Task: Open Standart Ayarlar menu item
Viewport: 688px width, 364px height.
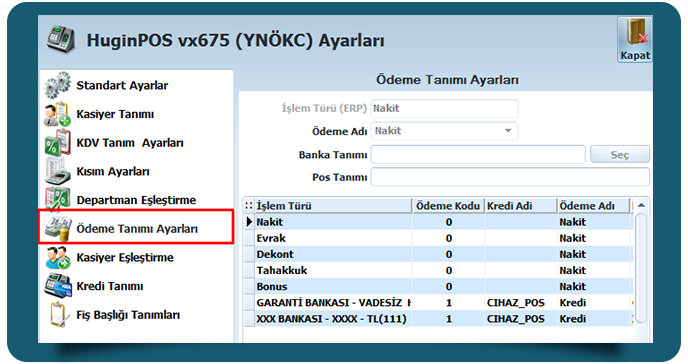Action: point(122,85)
